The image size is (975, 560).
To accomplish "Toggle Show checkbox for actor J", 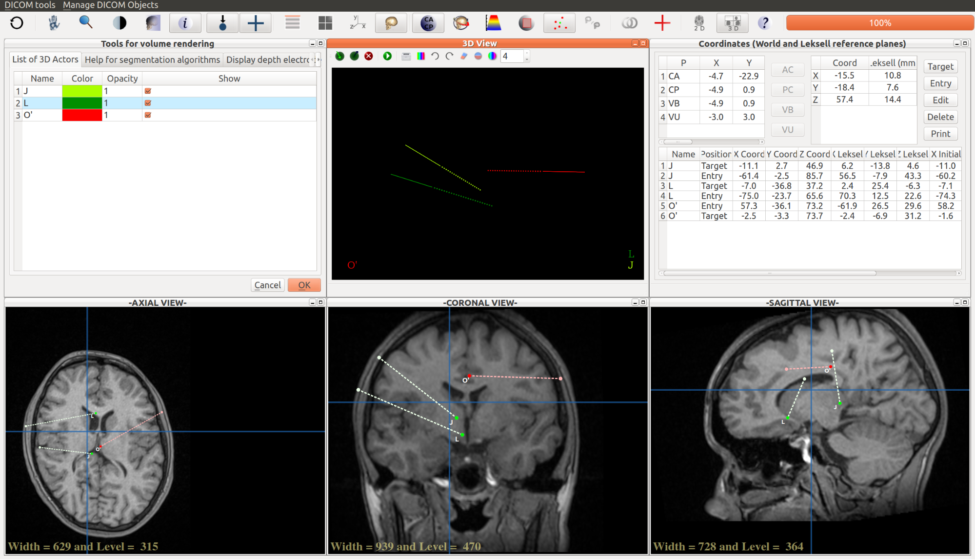I will [148, 91].
